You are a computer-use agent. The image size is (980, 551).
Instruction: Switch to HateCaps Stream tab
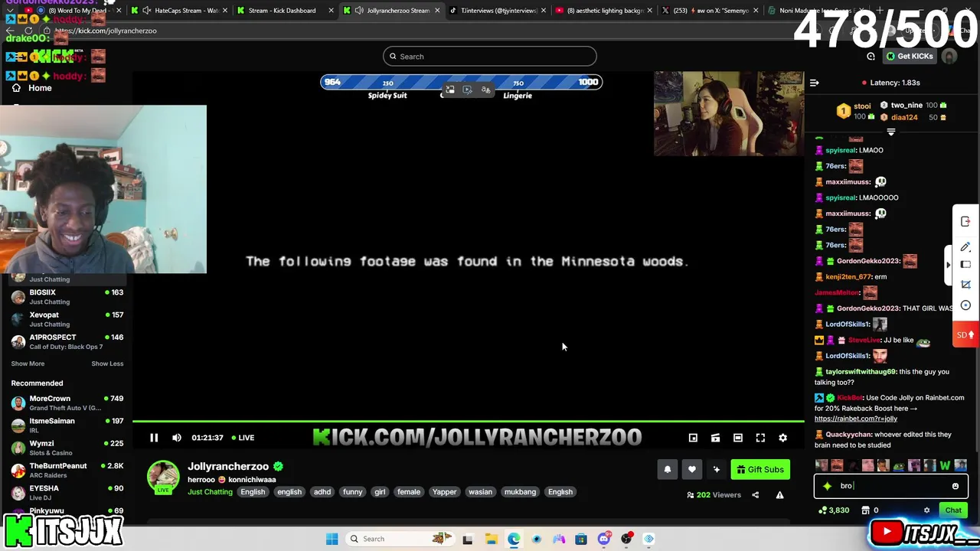pos(181,11)
